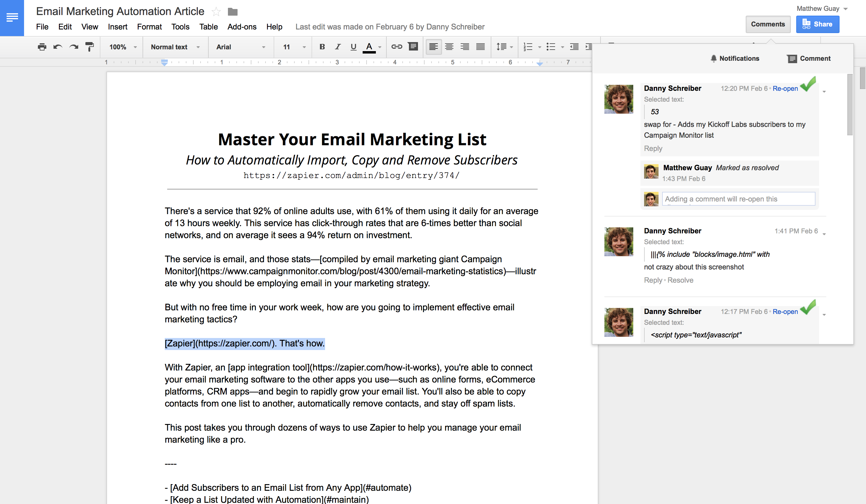Add a new comment with the Comment button
Screen dimensions: 866x504
click(x=809, y=58)
